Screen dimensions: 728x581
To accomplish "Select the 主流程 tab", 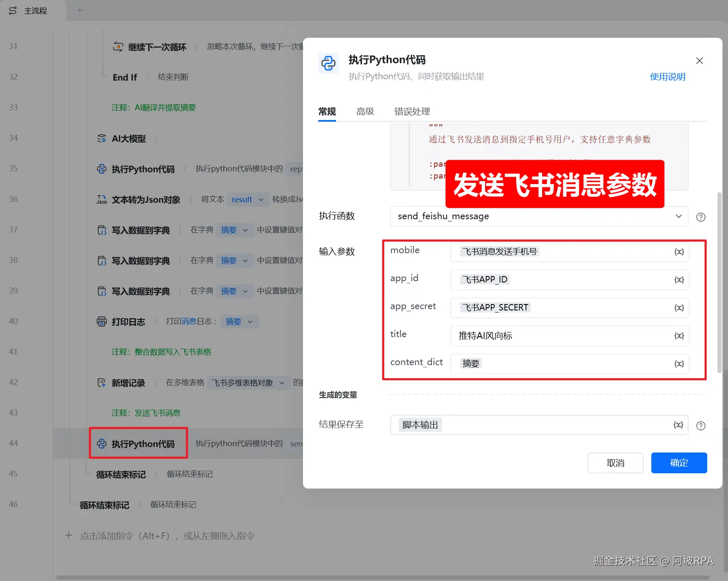I will pyautogui.click(x=33, y=11).
